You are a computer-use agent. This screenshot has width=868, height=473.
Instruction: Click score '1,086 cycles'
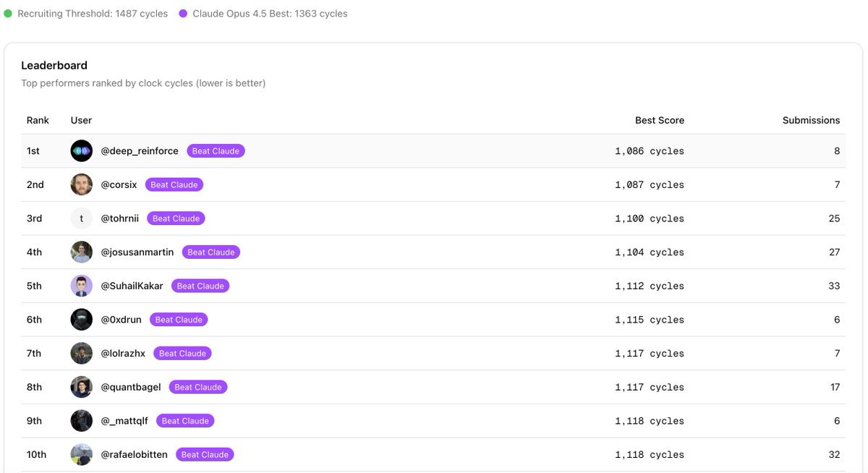[650, 151]
